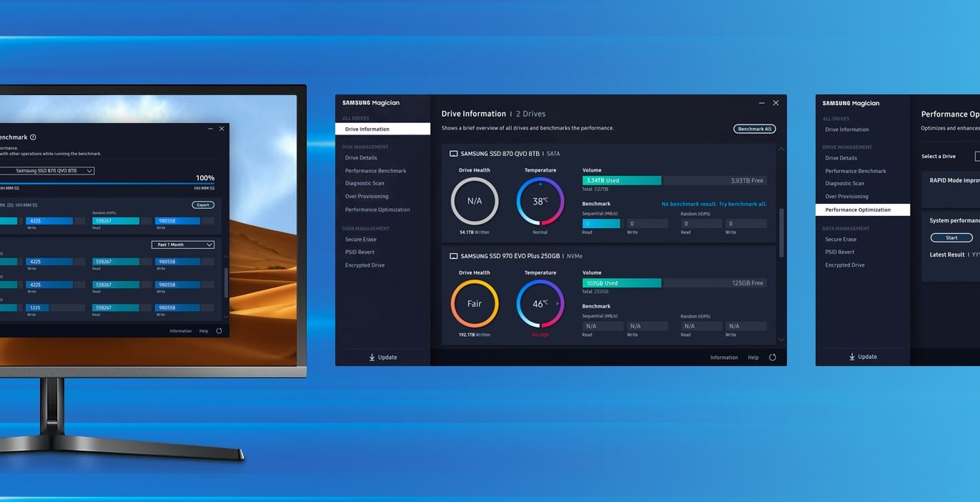Click Information in the benchmark window footer

(181, 331)
